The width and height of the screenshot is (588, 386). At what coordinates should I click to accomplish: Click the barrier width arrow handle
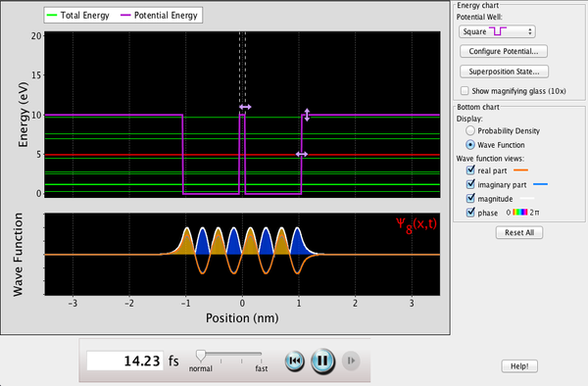245,107
